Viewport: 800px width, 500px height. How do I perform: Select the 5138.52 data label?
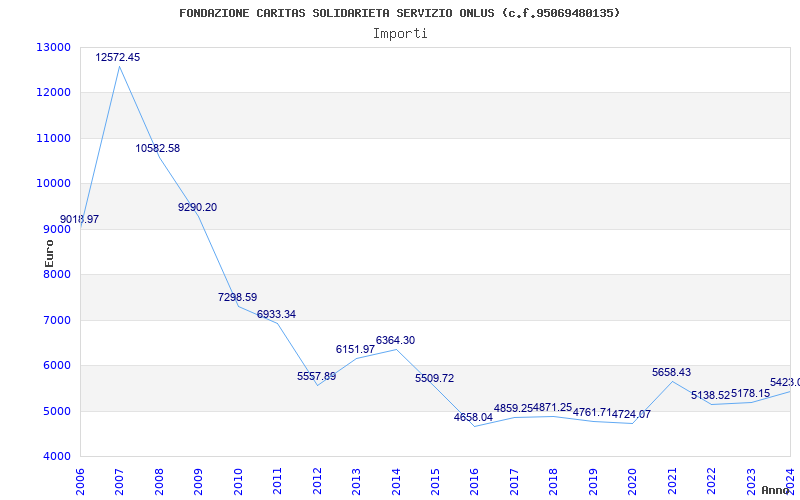click(711, 395)
